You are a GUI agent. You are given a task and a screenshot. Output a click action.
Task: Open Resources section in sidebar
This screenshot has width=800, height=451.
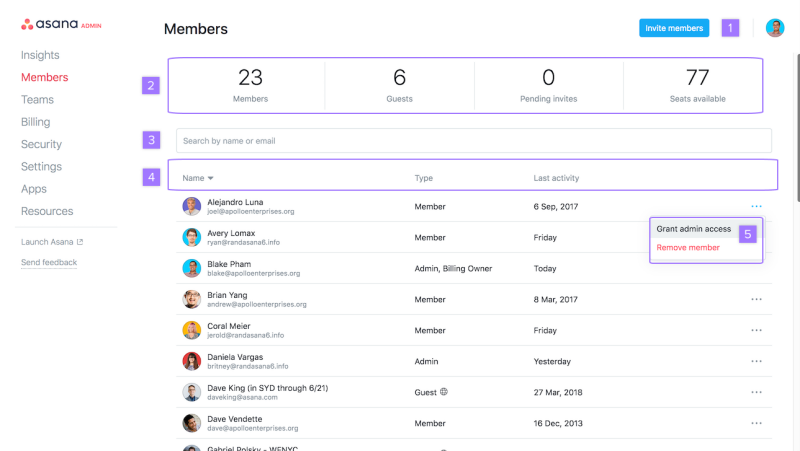(x=47, y=211)
